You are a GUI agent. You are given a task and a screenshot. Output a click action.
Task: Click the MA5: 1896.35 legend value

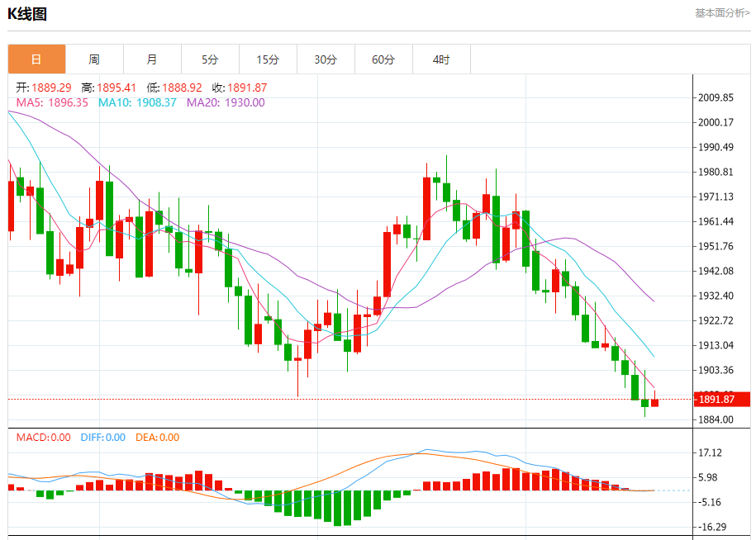tap(52, 102)
